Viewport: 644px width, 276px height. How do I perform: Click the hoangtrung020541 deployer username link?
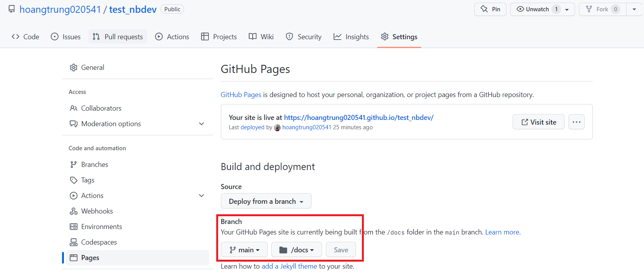(307, 127)
